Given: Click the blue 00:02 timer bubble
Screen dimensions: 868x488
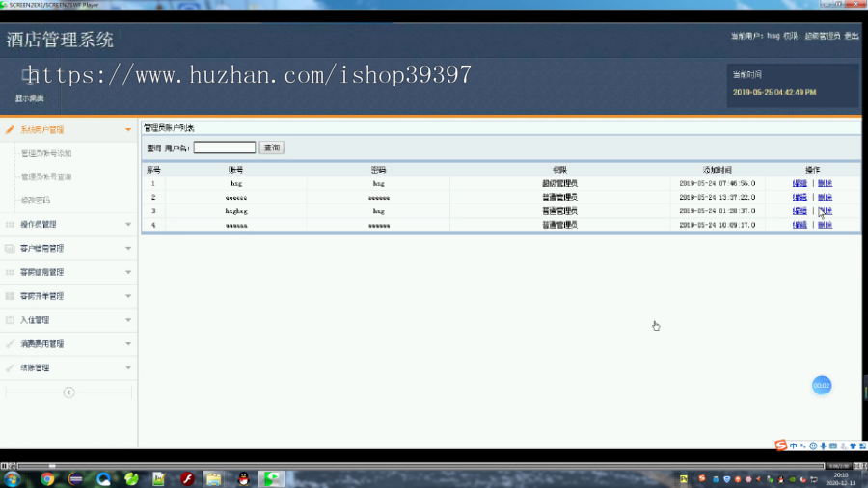Looking at the screenshot, I should pos(822,385).
